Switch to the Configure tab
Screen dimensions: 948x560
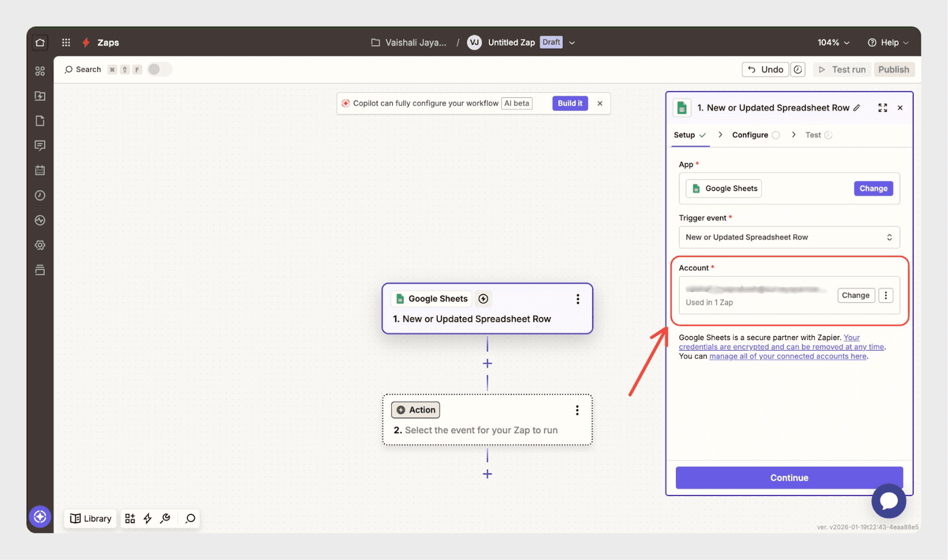(750, 135)
